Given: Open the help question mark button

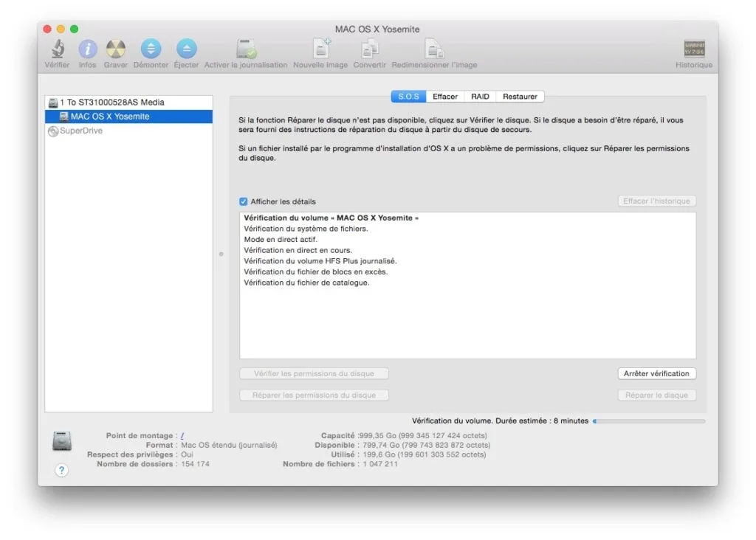Looking at the screenshot, I should [x=62, y=470].
